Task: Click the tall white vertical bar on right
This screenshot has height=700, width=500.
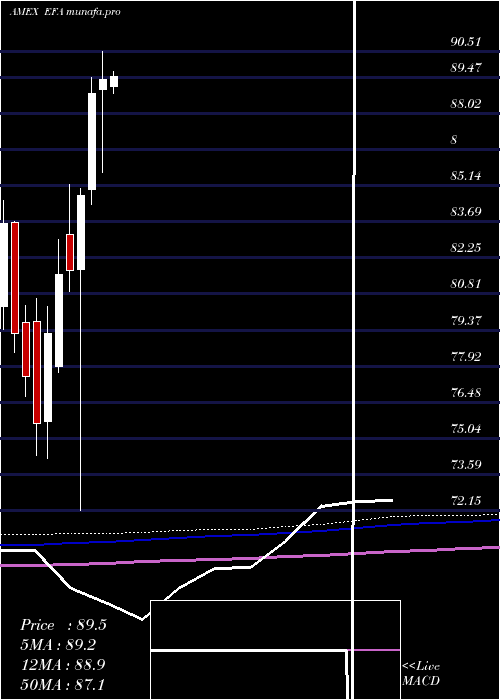Action: (355, 348)
